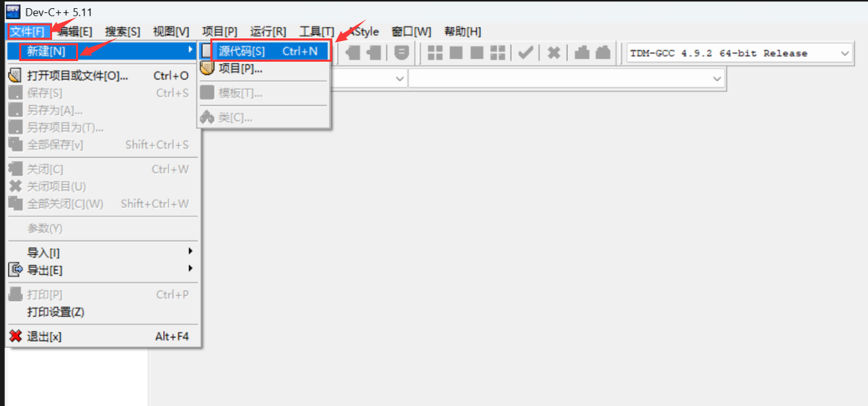Open the 搜索[S] menu

coord(123,32)
